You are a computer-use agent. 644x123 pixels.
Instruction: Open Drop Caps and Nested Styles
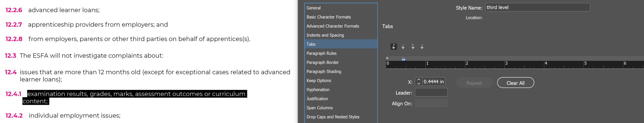(333, 117)
